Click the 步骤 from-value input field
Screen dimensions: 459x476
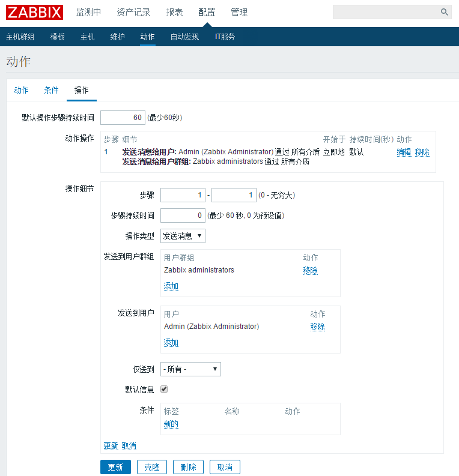coord(183,195)
